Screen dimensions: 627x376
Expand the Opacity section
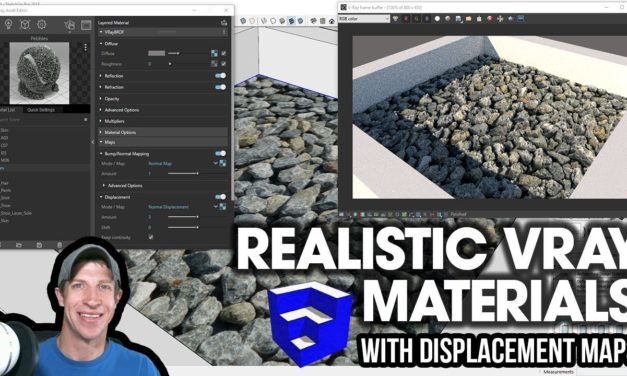(x=101, y=98)
